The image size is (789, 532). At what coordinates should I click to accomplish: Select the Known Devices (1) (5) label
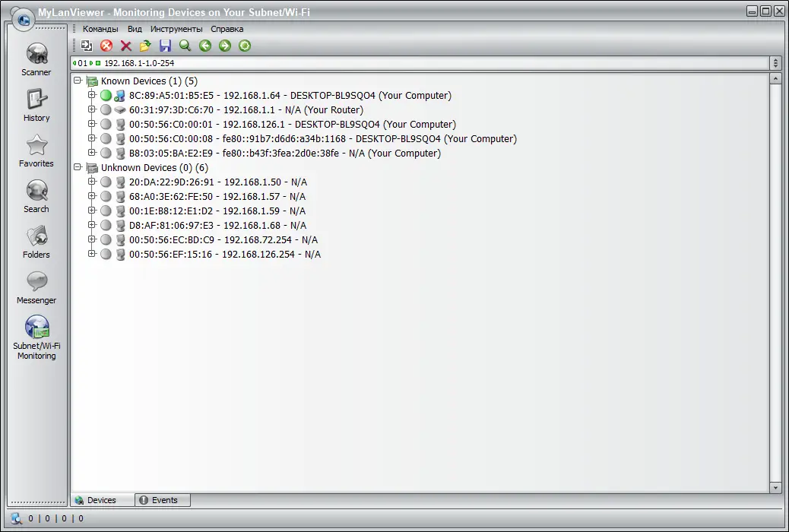click(x=149, y=81)
